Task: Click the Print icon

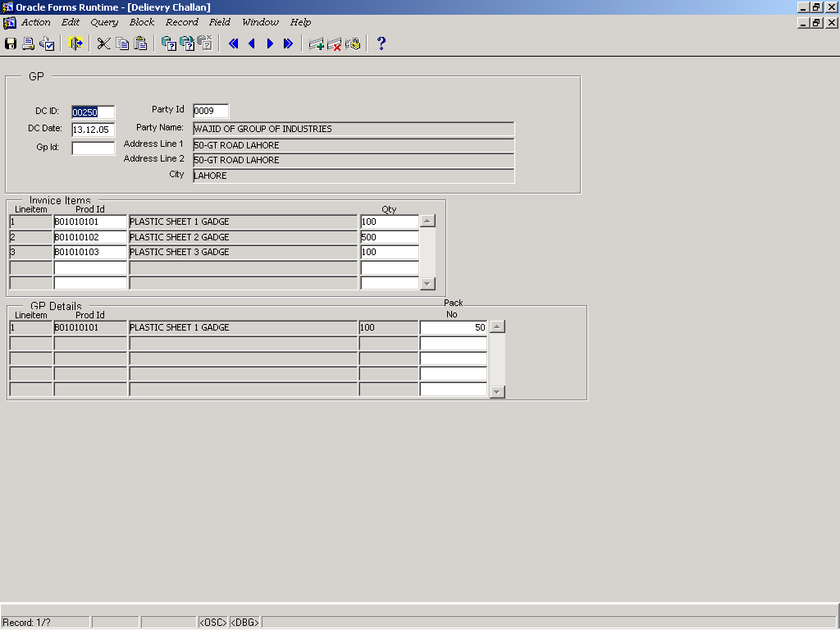Action: coord(29,43)
